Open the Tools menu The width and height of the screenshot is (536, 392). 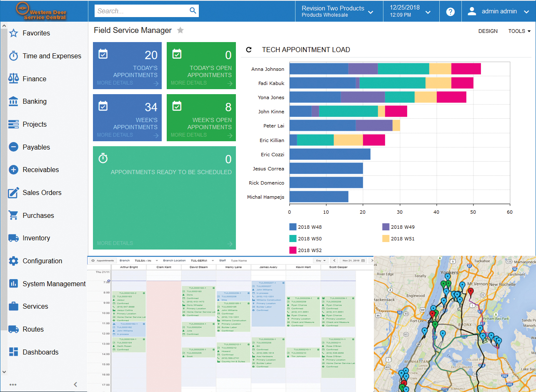(519, 31)
